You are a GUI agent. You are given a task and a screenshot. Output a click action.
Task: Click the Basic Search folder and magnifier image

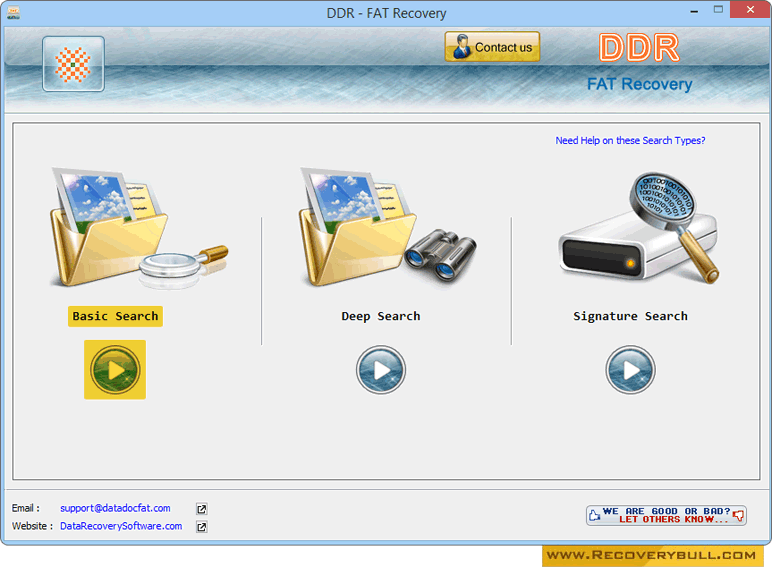[139, 228]
